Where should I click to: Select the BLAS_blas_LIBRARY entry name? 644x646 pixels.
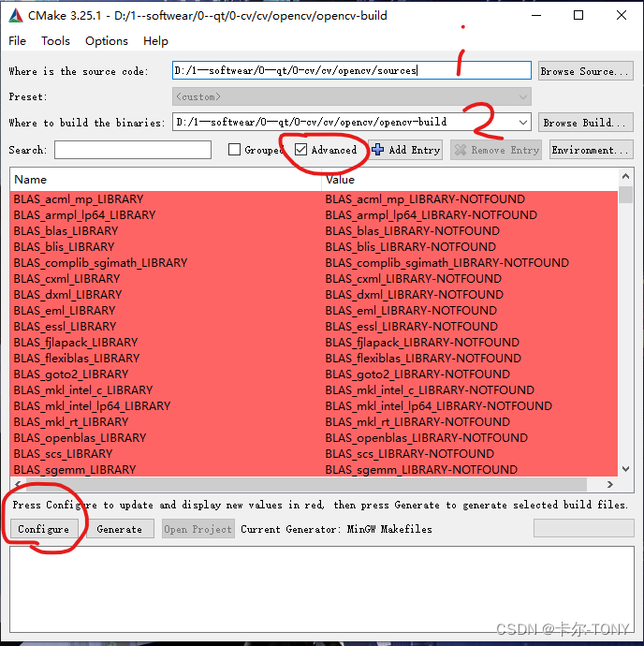66,231
